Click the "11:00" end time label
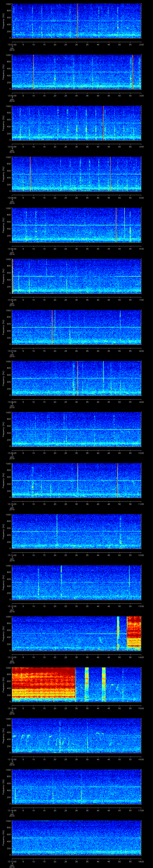Screen dimensions: 153x868 click(141, 504)
